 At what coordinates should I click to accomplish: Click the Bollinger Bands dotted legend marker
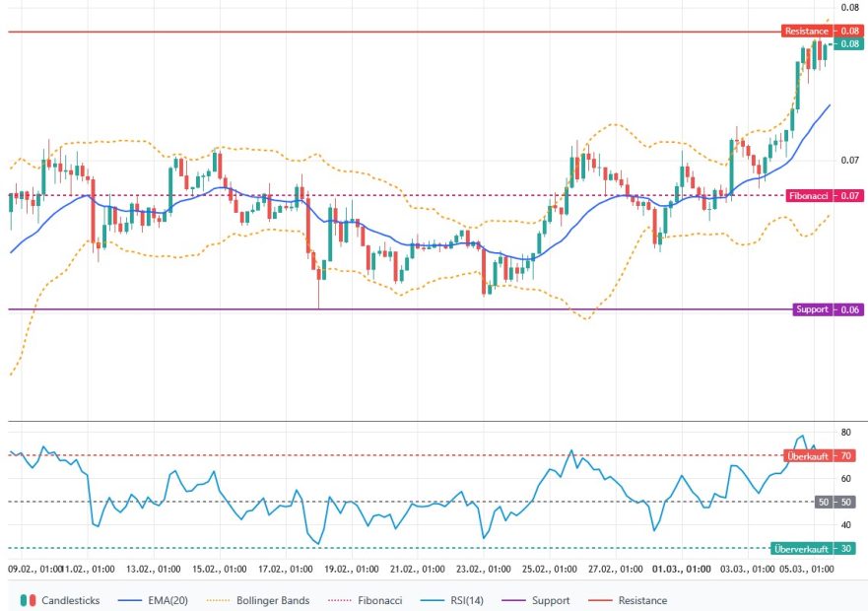[220, 600]
